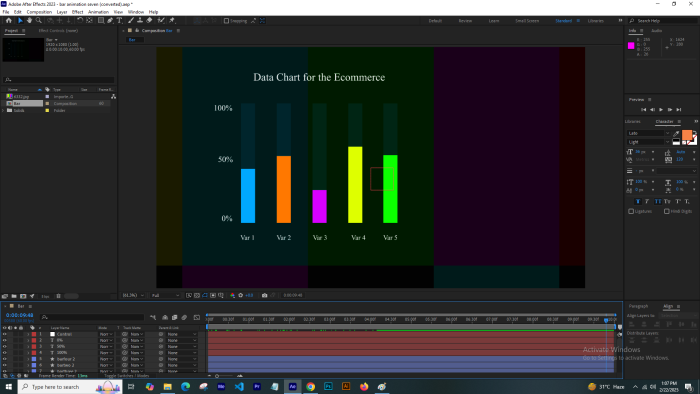Screen dimensions: 700x394
Task: Click the orange fill color swatch
Action: click(x=687, y=135)
